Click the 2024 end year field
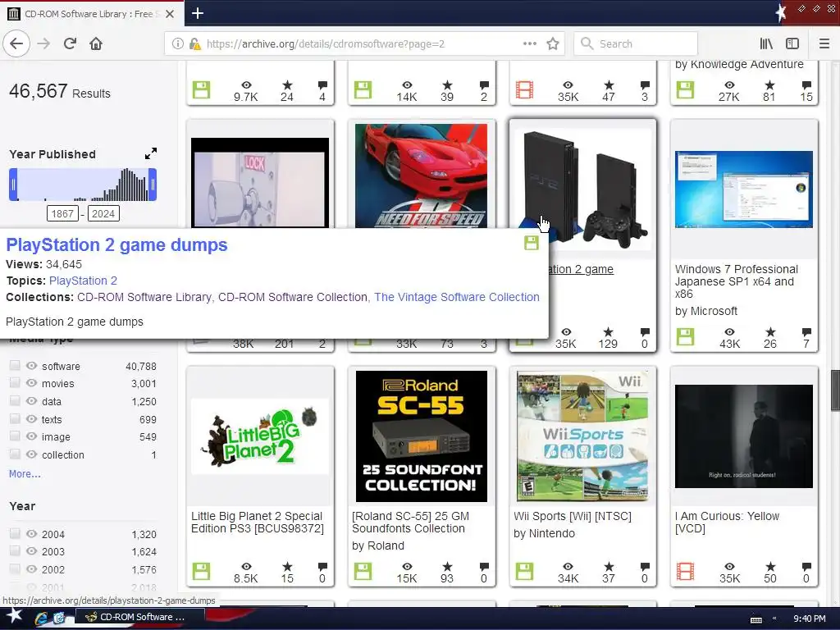840x630 pixels. pos(103,214)
